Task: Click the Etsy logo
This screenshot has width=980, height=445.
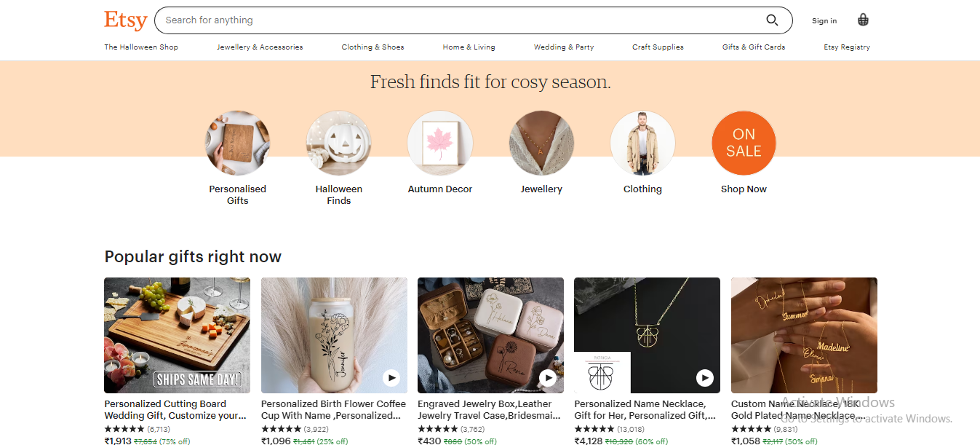Action: coord(126,20)
